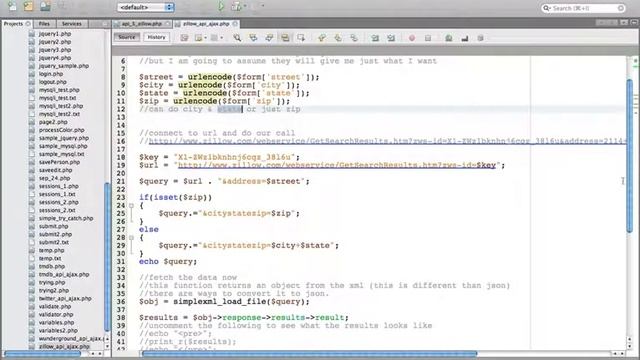
Task: Run the project with green play icon
Action: (x=221, y=6)
